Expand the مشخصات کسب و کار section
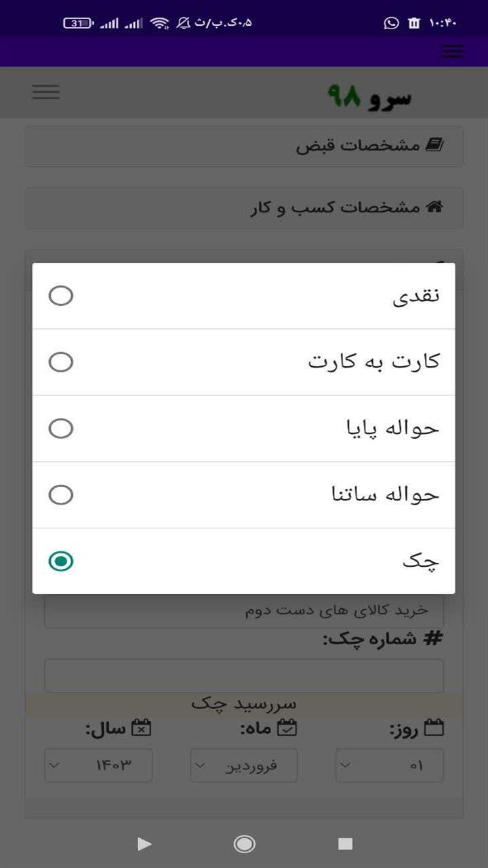This screenshot has height=868, width=488. 244,208
